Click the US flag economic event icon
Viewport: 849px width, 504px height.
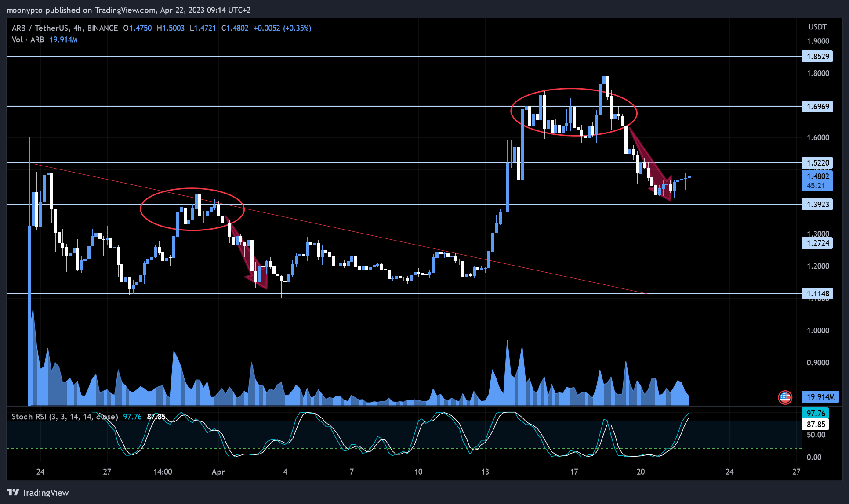pyautogui.click(x=785, y=397)
